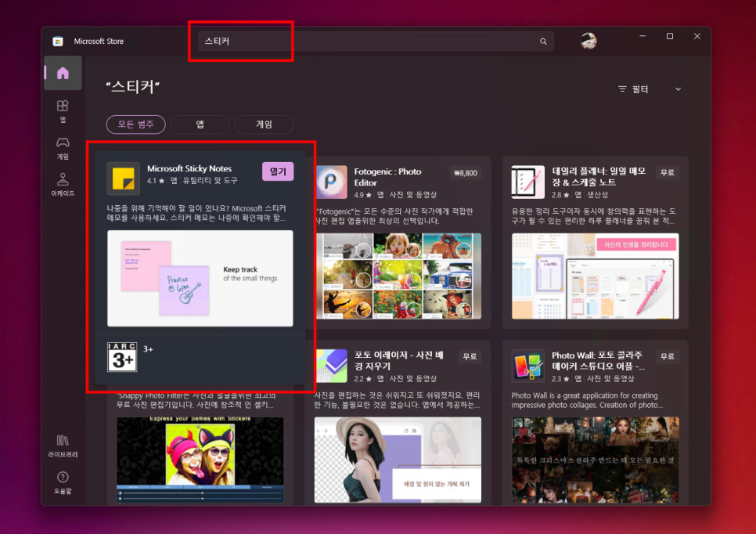The height and width of the screenshot is (534, 756).
Task: Click the 포토 이레이저 description text
Action: click(397, 400)
